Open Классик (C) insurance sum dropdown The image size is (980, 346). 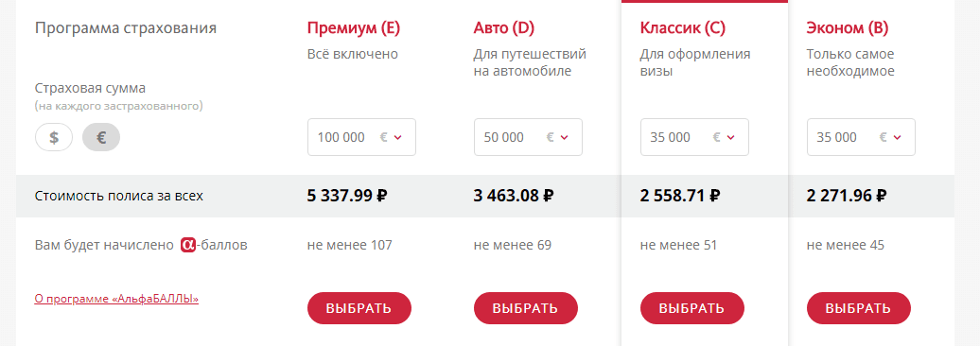[694, 137]
